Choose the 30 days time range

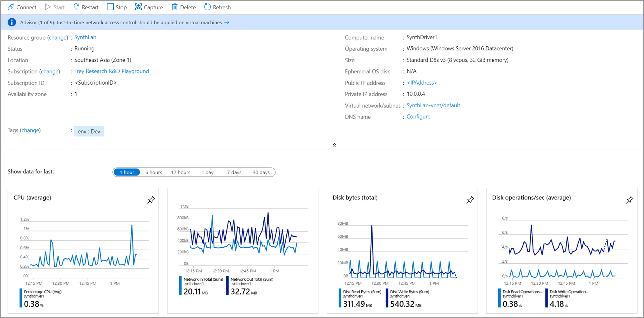point(261,172)
